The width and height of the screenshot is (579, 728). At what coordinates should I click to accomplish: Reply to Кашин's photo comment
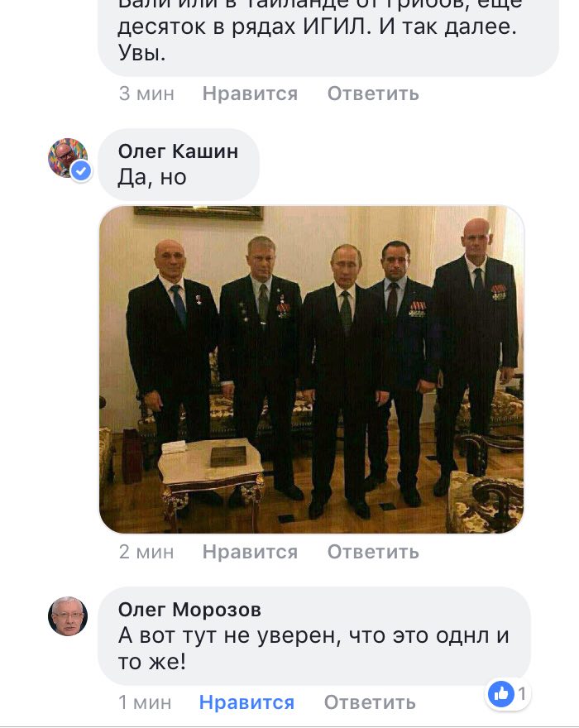pos(373,552)
